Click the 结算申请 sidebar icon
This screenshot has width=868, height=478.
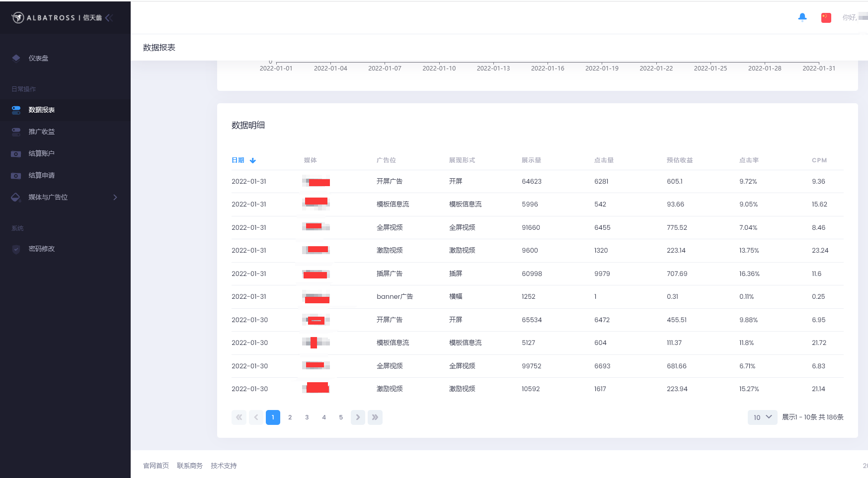click(16, 175)
